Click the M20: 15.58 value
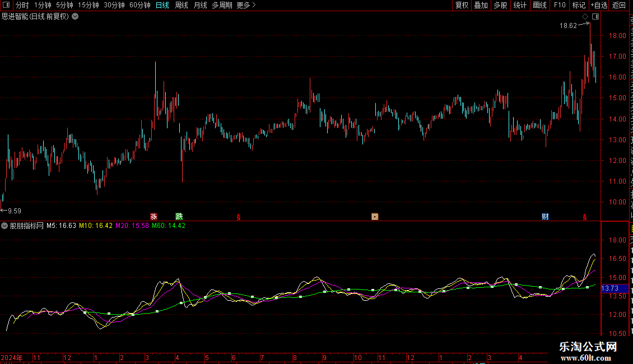Screen dimensions: 633x364 (132, 226)
